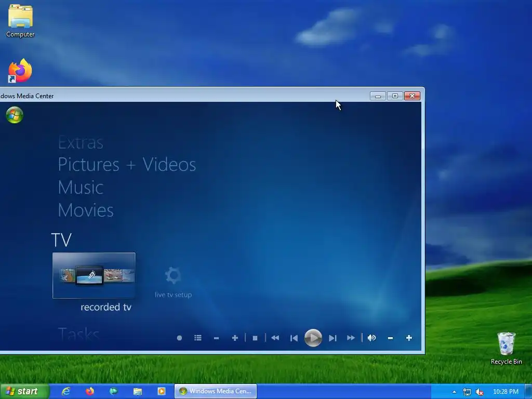The image size is (532, 399).
Task: Lower volume with minus button beside speaker
Action: (x=391, y=338)
